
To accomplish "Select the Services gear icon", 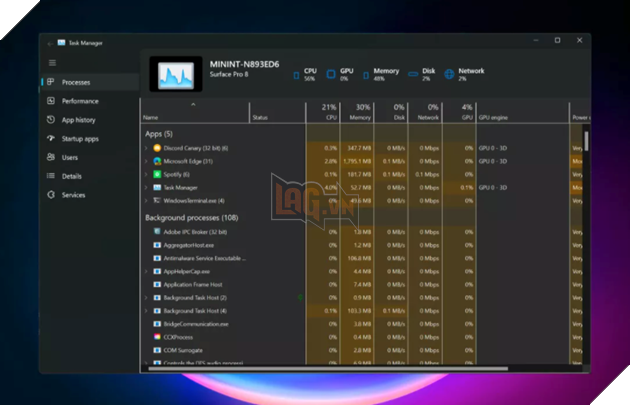I will coord(51,195).
